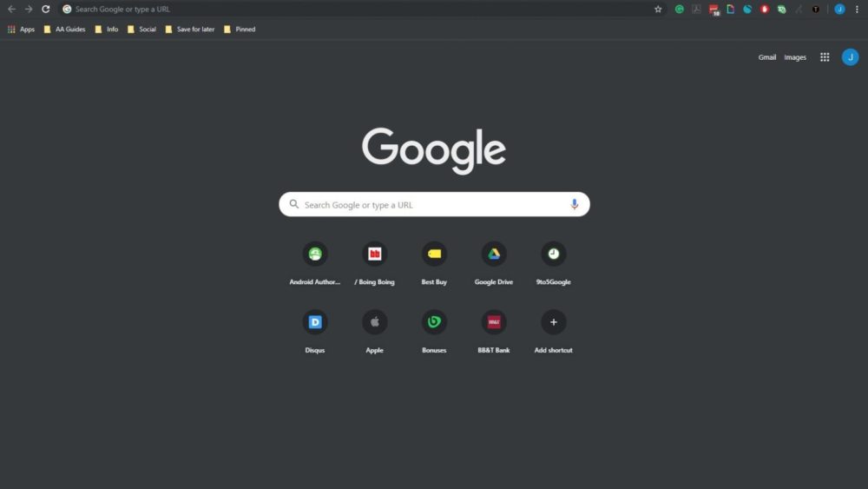Go forward using the browser forward arrow
Screen dimensions: 868x489
point(29,9)
